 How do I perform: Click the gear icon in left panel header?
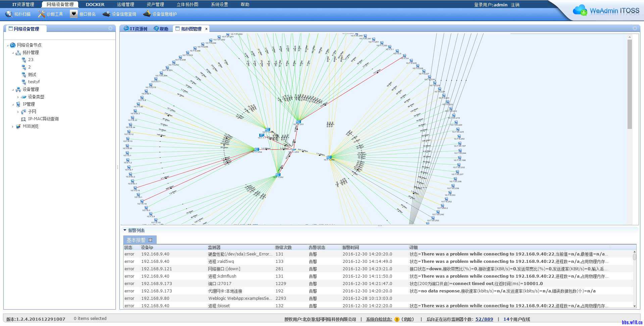[110, 29]
